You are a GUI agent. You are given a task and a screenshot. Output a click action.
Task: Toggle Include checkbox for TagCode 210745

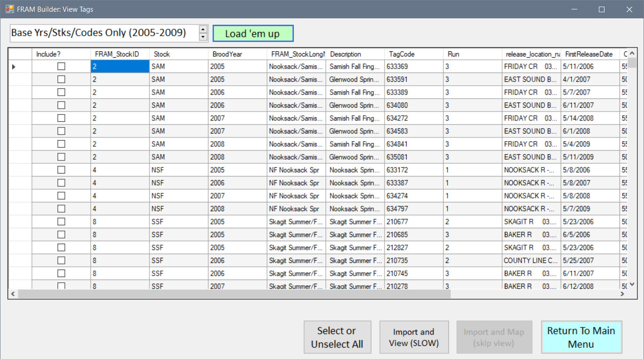pos(61,273)
